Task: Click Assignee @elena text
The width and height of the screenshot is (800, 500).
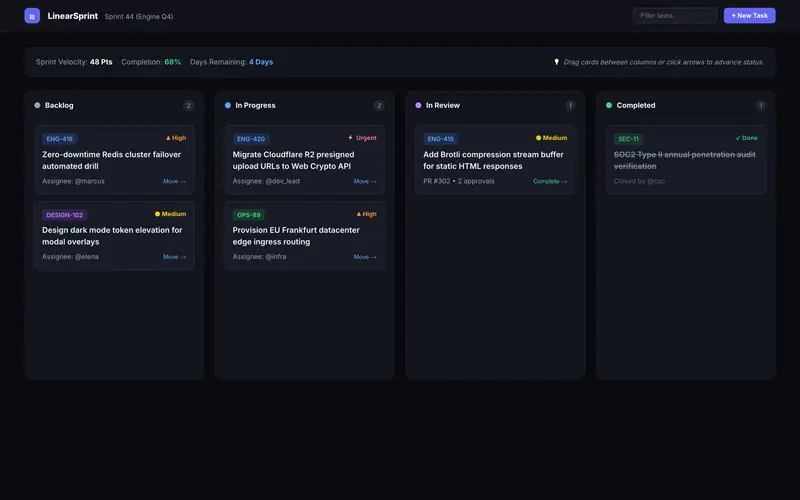Action: pyautogui.click(x=70, y=257)
